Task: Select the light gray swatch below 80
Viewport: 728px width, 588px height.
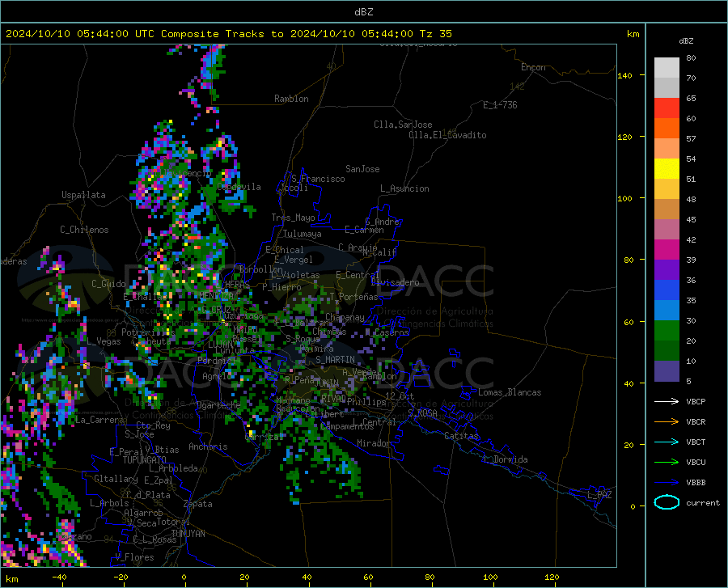Action: pos(667,68)
